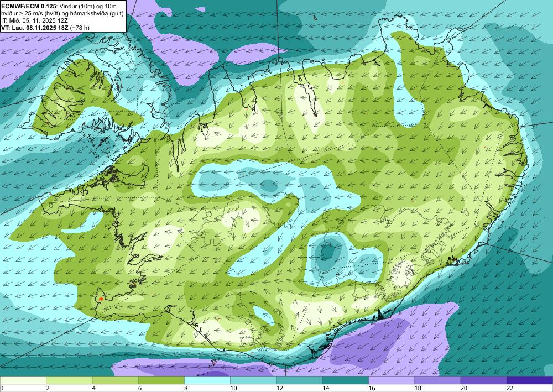The height and width of the screenshot is (392, 553).
Task: Choose the 12–14 m/s teal legend swatch
Action: (299, 380)
